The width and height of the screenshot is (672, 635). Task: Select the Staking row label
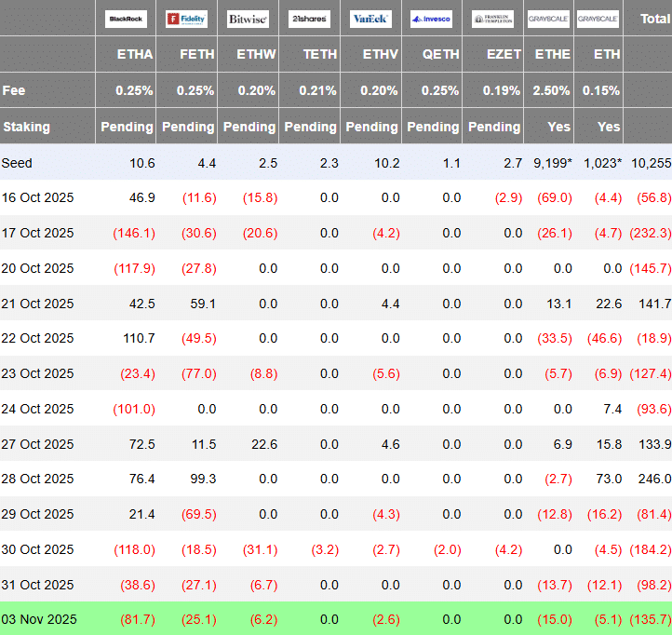tap(26, 127)
